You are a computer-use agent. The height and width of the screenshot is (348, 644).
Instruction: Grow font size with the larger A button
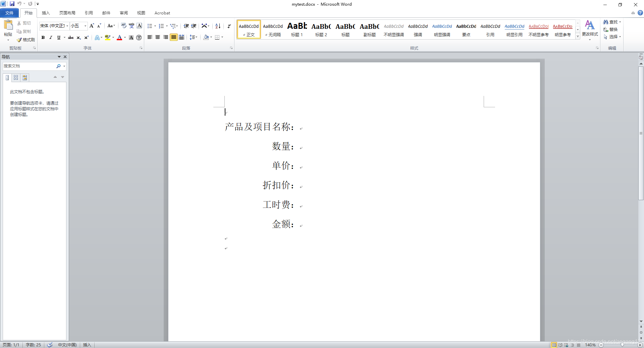[x=92, y=26]
